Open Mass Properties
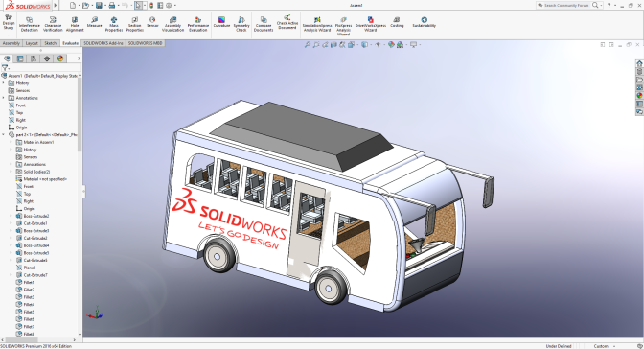Image resolution: width=644 pixels, height=349 pixels. coord(114,24)
